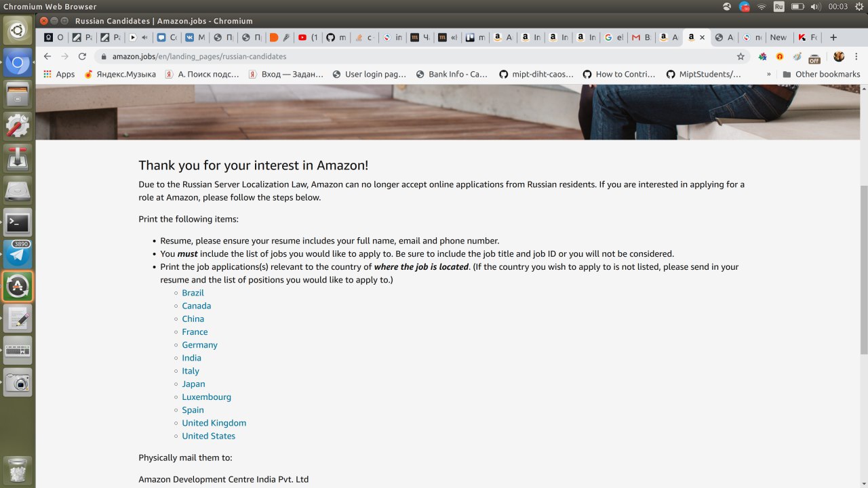
Task: Open the Files manager dock icon
Action: click(x=18, y=95)
